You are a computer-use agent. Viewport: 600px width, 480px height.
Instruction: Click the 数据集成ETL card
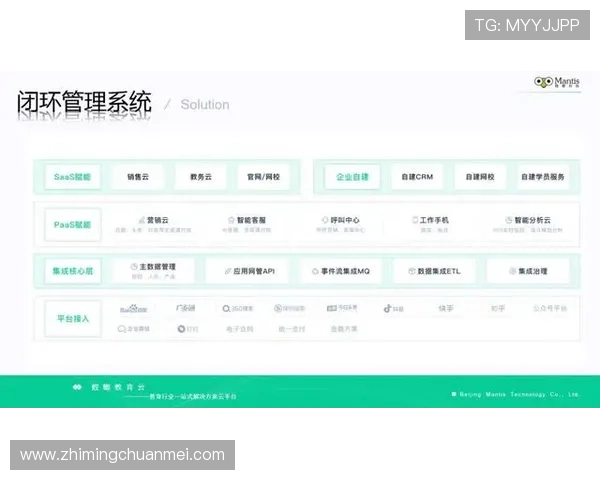434,271
